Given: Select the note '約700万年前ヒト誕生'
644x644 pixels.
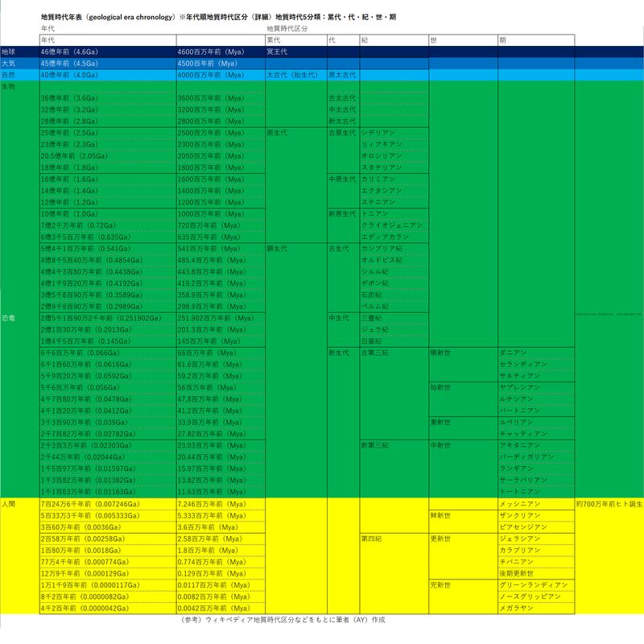Looking at the screenshot, I should click(x=609, y=504).
